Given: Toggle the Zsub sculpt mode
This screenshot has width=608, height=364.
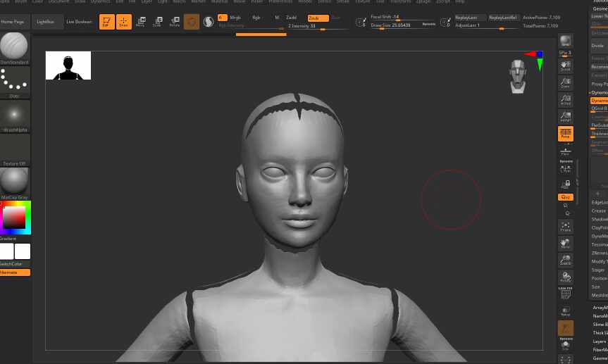Looking at the screenshot, I should (318, 17).
